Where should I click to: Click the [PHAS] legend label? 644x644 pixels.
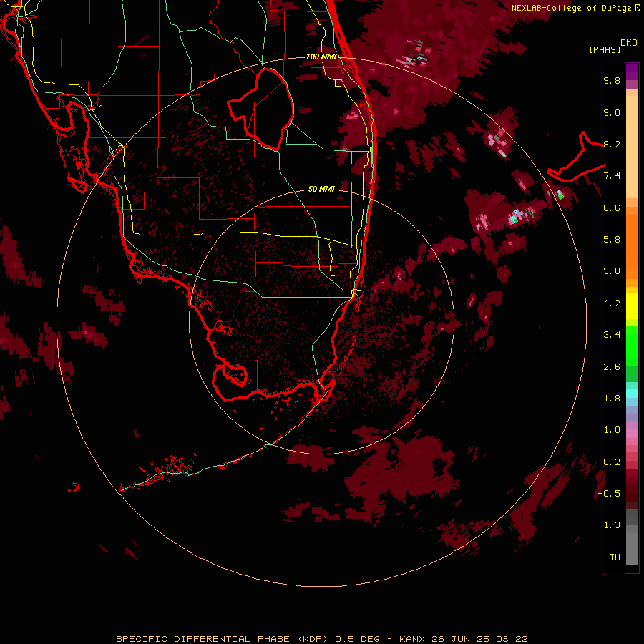(605, 50)
